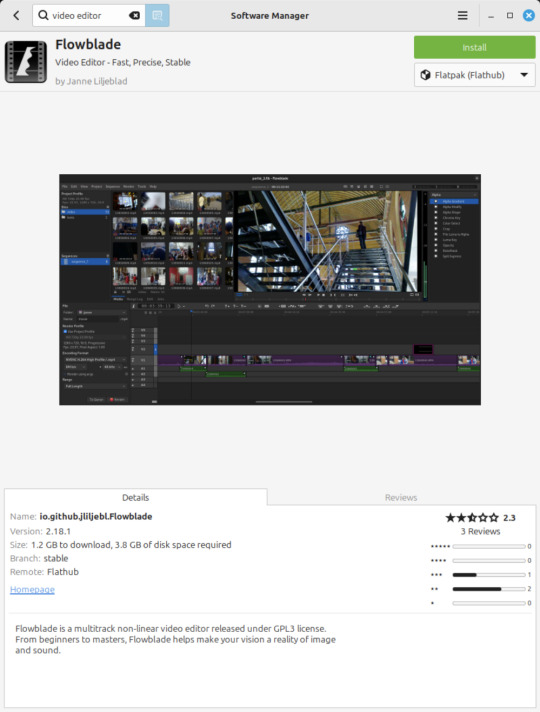Switch to the Reviews tab
Viewport: 540px width, 712px height.
[x=401, y=497]
